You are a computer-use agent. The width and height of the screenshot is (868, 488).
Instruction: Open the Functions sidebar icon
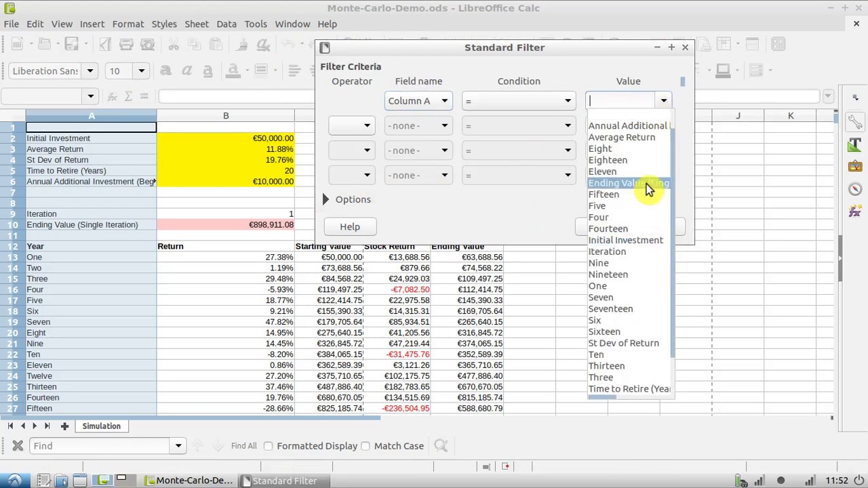click(854, 211)
